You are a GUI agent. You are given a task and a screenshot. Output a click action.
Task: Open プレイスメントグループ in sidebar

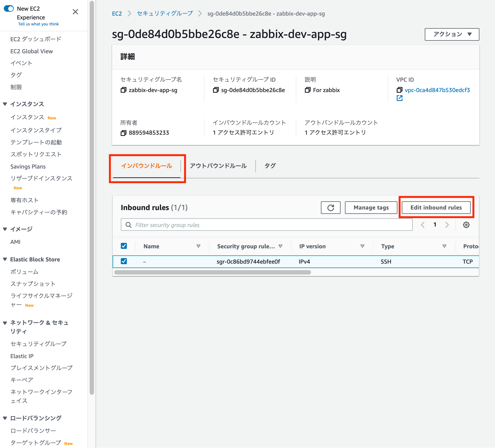click(42, 368)
